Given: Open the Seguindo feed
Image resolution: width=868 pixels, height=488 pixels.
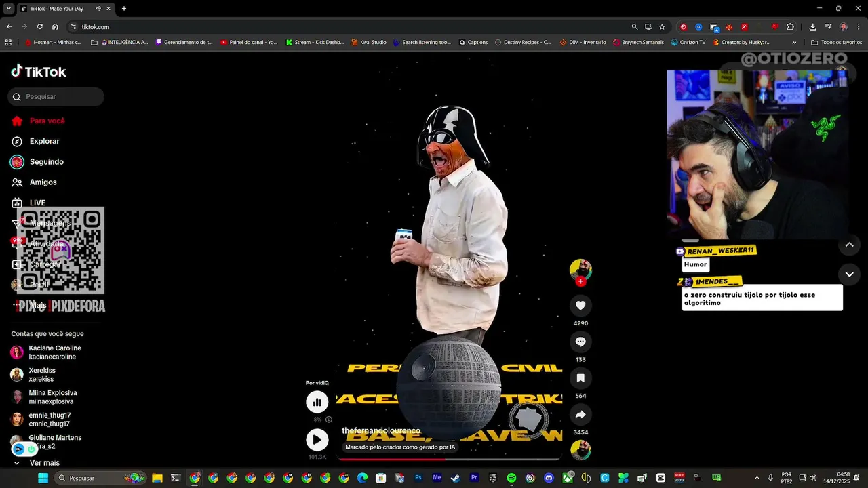Looking at the screenshot, I should click(x=37, y=162).
